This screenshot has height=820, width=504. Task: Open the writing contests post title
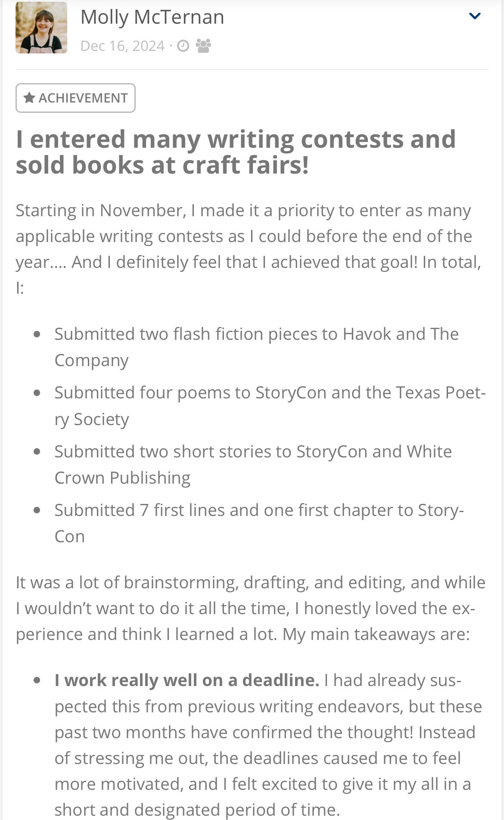click(236, 152)
